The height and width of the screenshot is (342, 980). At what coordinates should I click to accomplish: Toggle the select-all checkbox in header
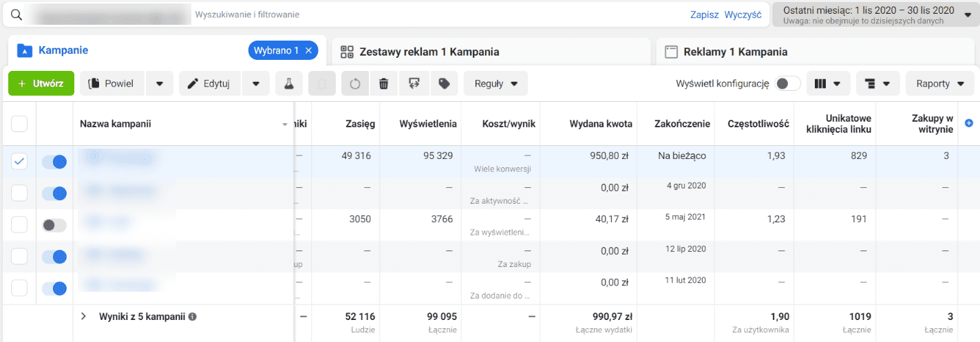coord(19,124)
